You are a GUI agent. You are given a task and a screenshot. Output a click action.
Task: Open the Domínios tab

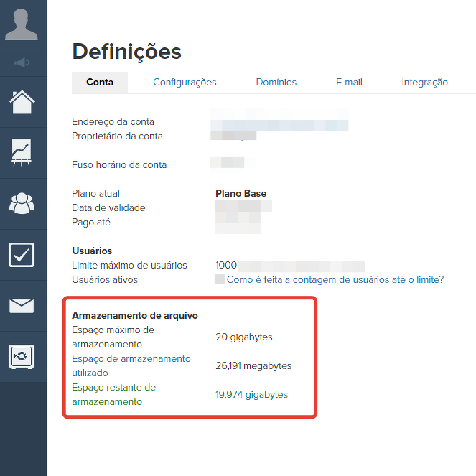point(276,83)
